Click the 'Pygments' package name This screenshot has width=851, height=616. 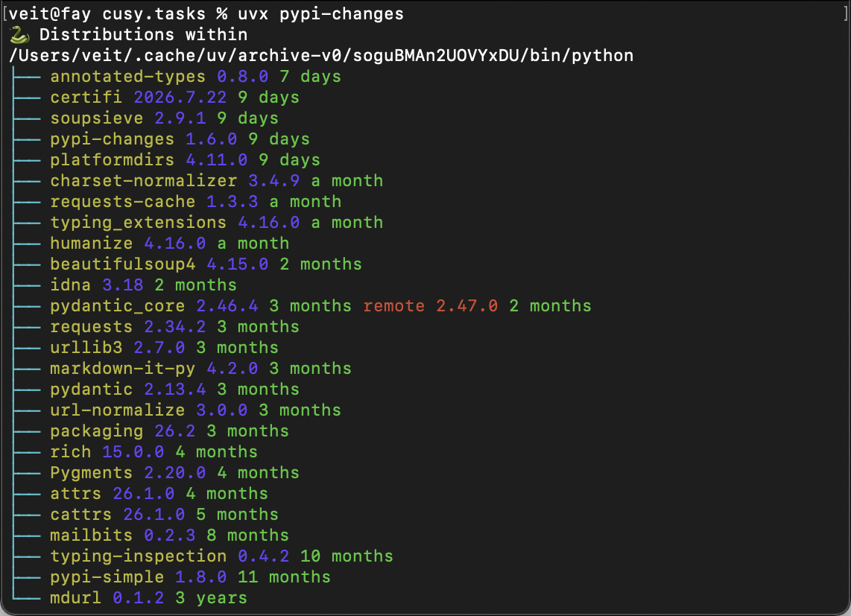coord(91,473)
